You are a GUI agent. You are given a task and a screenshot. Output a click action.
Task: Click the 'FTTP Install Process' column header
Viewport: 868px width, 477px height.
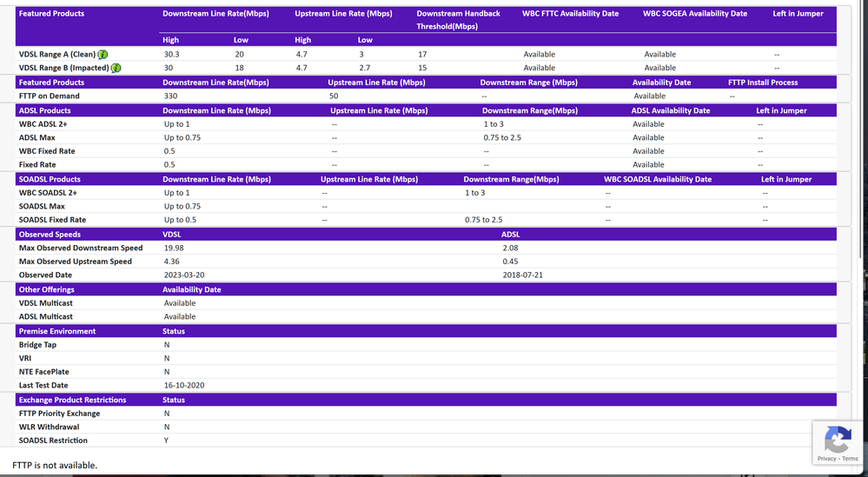[x=763, y=83]
